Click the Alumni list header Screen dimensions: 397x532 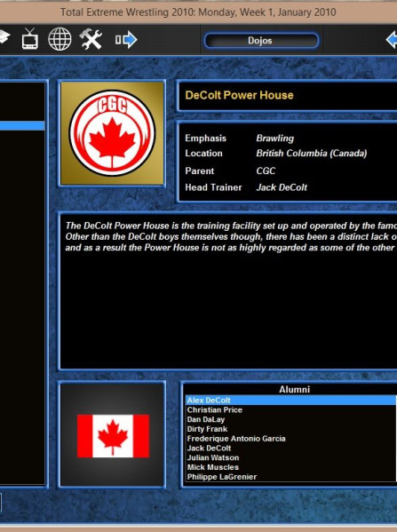tap(295, 390)
